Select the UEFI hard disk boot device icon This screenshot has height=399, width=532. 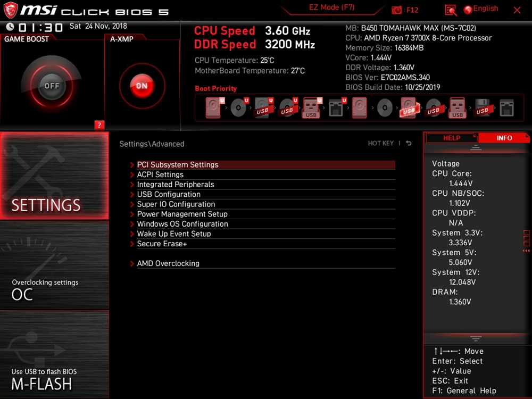pos(214,108)
